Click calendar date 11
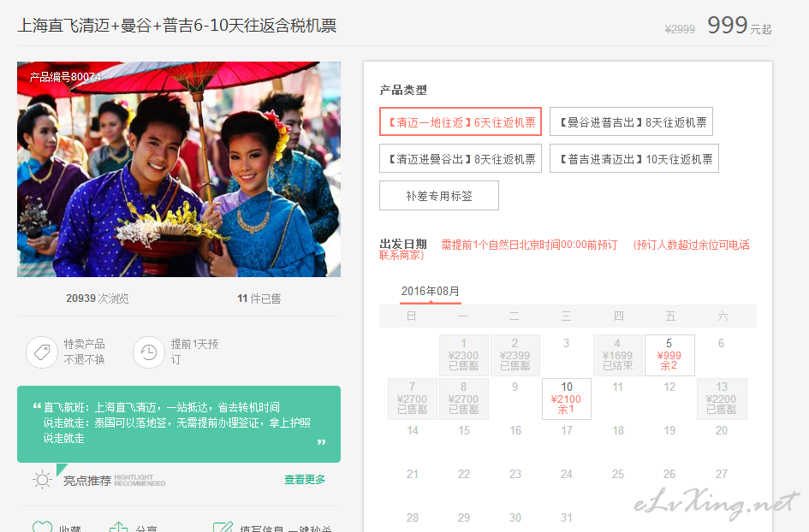Screen dimensions: 809x532 [617, 387]
